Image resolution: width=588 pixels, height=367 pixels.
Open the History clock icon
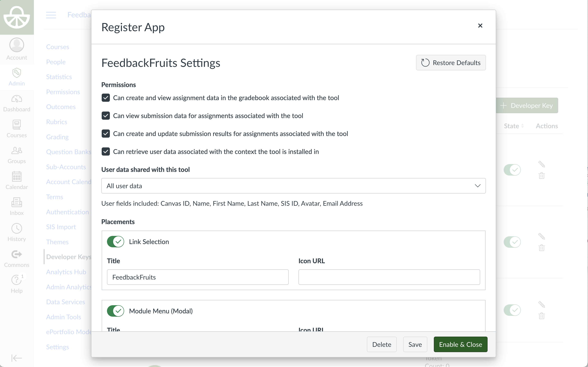(x=17, y=228)
